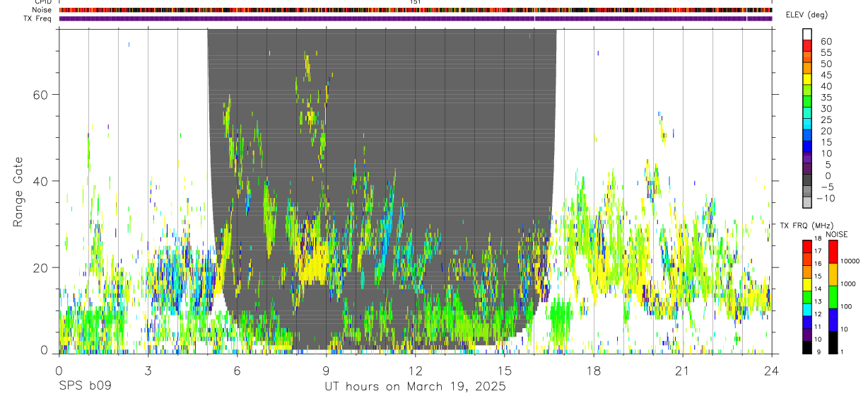Click the x-axis tick label '9'

click(x=326, y=370)
